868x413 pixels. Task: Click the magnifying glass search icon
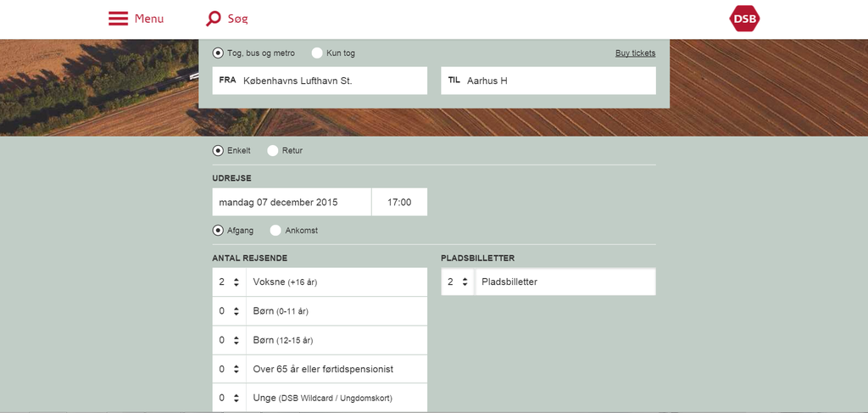click(213, 19)
